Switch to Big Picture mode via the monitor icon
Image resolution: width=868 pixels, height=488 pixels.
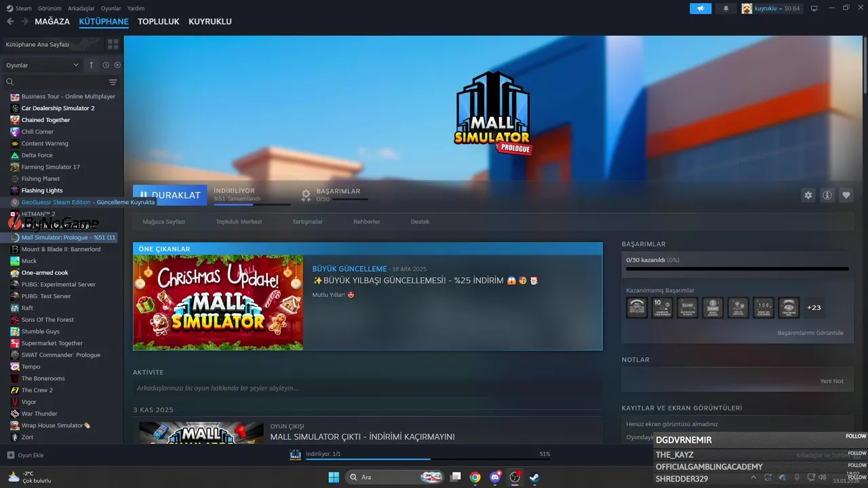(x=814, y=8)
